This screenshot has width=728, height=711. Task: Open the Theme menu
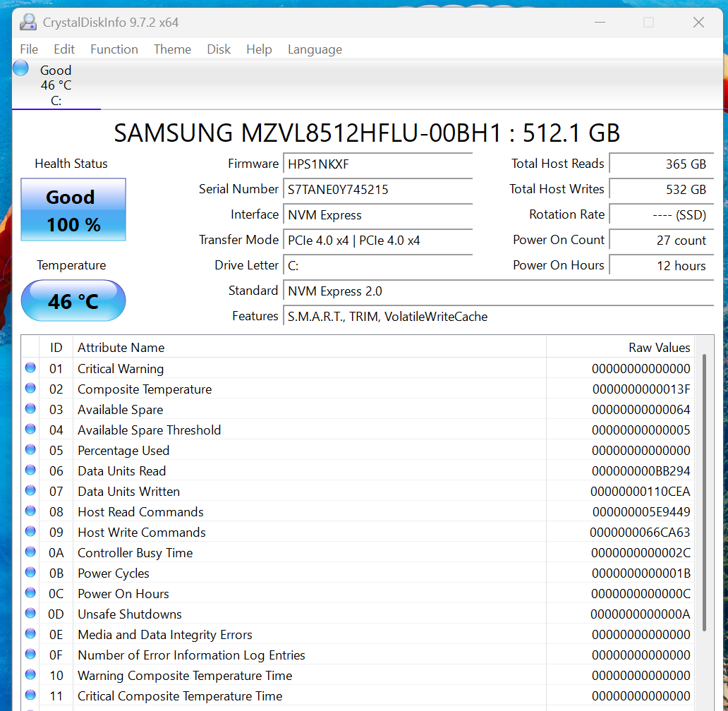pyautogui.click(x=172, y=49)
